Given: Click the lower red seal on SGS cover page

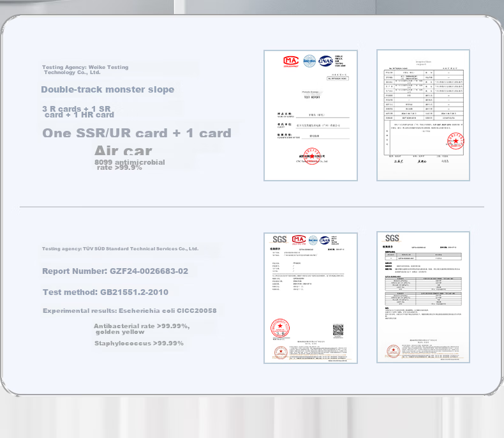Looking at the screenshot, I should pos(281,352).
